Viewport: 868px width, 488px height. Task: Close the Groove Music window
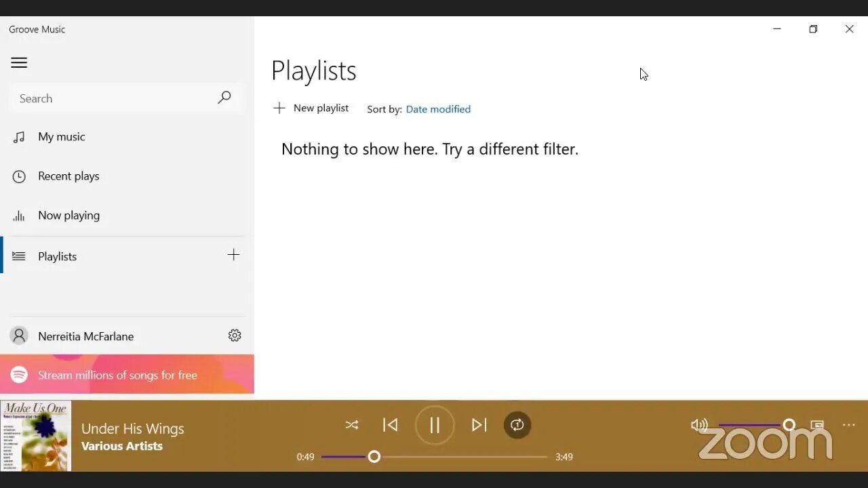[x=849, y=29]
